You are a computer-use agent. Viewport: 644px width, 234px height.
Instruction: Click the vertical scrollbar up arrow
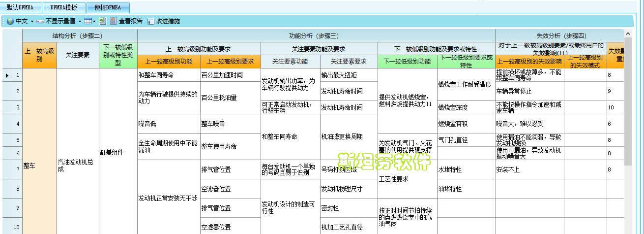[628, 33]
